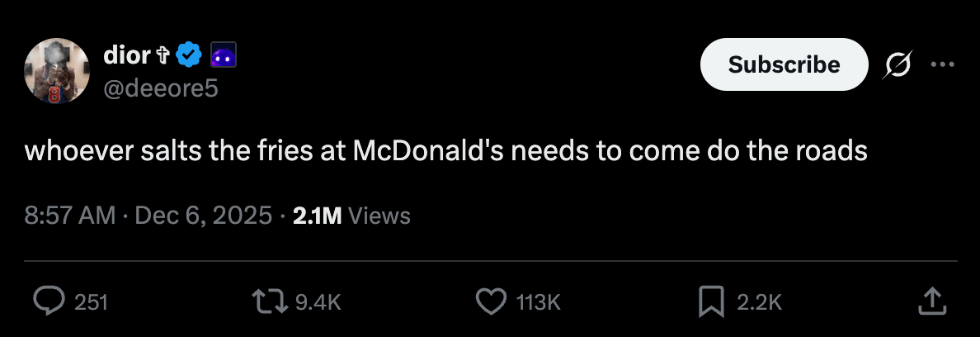This screenshot has height=337, width=980.
Task: Open dior's profile picture avatar
Action: click(x=57, y=70)
